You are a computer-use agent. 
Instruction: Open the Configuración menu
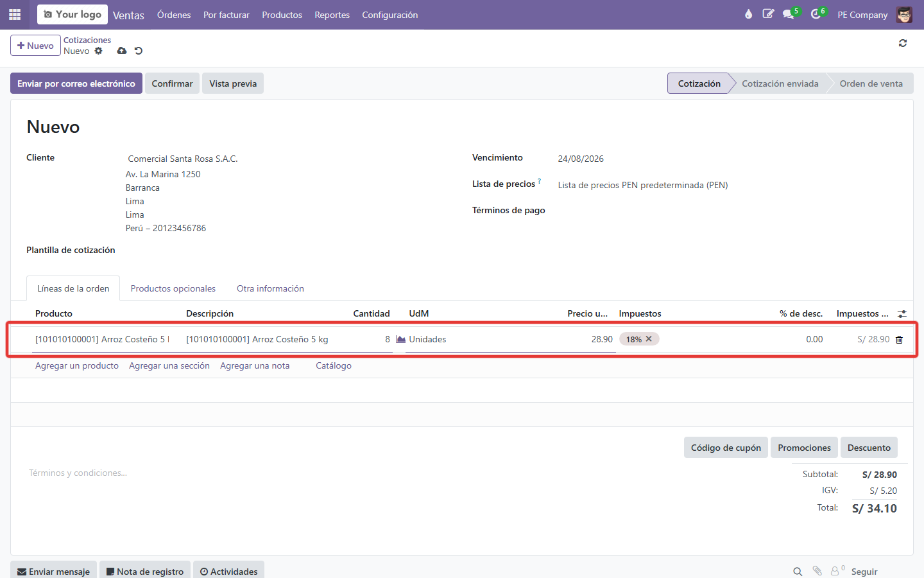389,15
